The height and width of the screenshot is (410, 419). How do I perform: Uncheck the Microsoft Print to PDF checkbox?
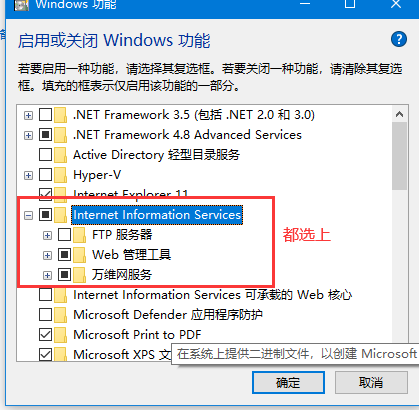(45, 335)
